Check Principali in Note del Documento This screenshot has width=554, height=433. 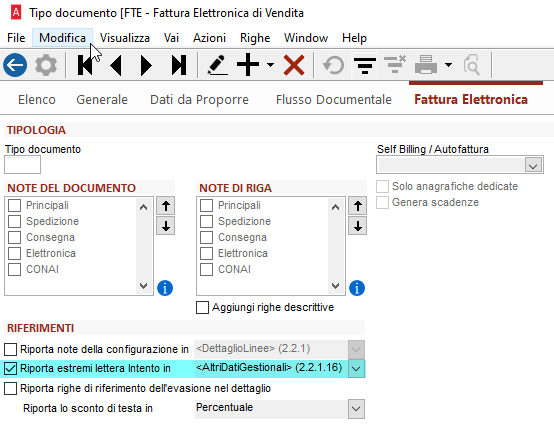[14, 205]
